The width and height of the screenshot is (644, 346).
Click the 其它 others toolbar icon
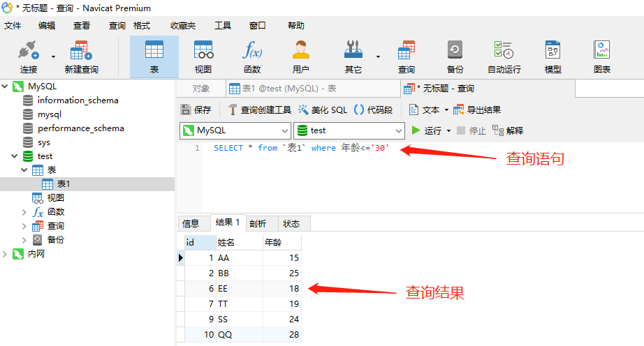353,57
